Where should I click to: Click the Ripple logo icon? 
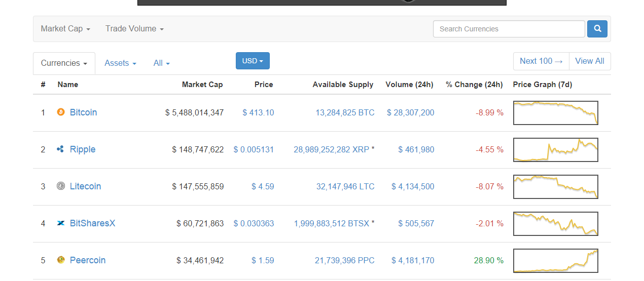pos(61,149)
